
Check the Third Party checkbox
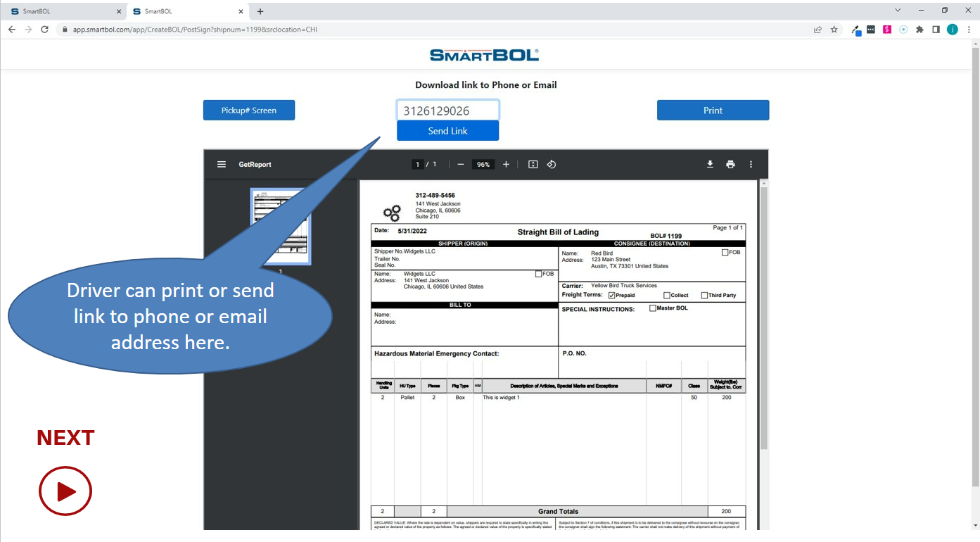(x=704, y=295)
